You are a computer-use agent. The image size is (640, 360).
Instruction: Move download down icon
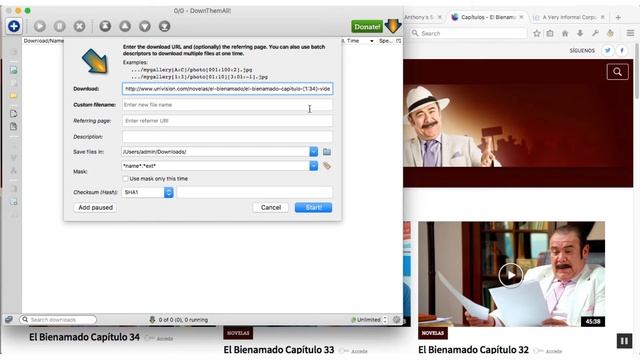click(145, 26)
